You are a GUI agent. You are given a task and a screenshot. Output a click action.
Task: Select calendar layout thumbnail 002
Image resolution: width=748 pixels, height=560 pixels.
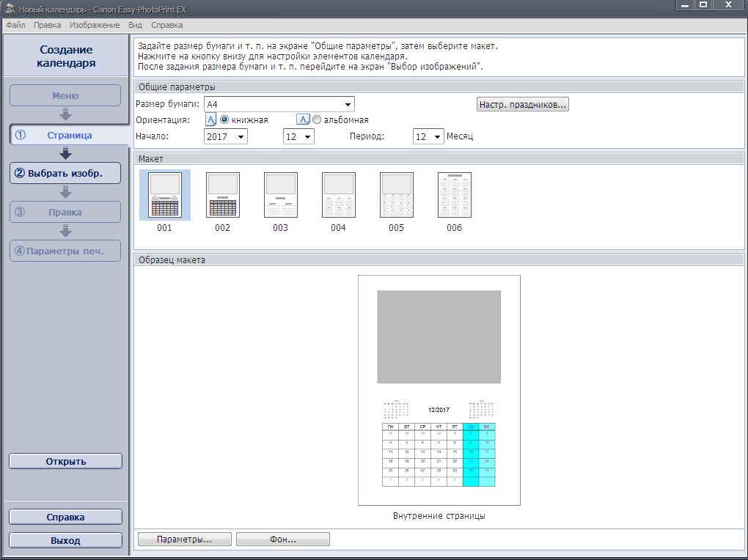click(x=223, y=195)
